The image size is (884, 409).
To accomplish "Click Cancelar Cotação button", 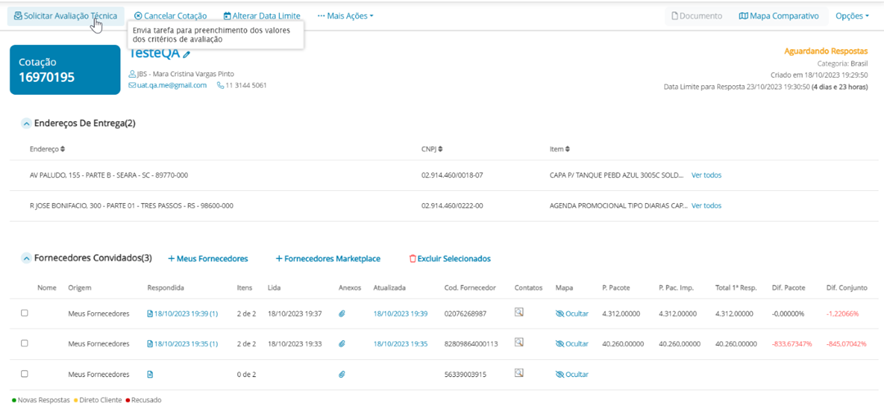I will coord(171,16).
